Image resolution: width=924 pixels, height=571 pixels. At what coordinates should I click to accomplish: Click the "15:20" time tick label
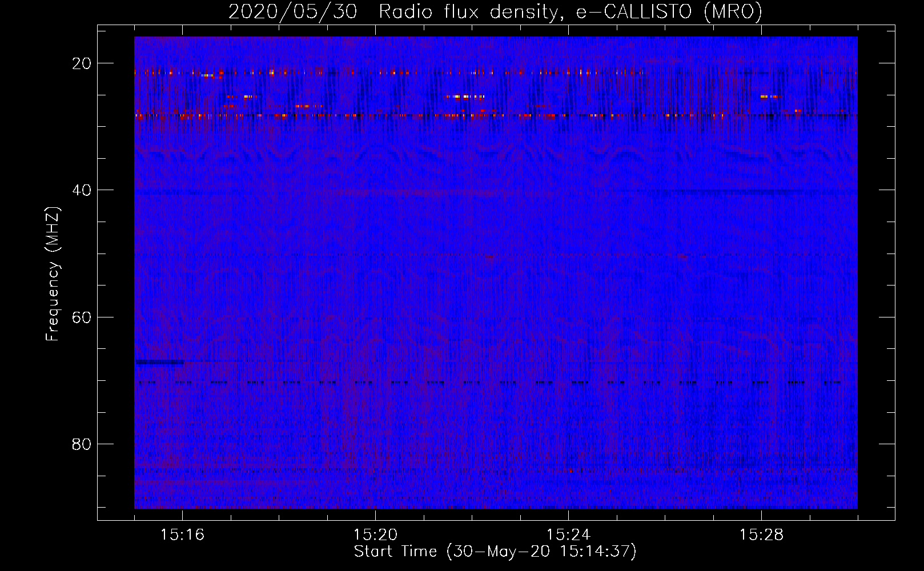point(375,535)
